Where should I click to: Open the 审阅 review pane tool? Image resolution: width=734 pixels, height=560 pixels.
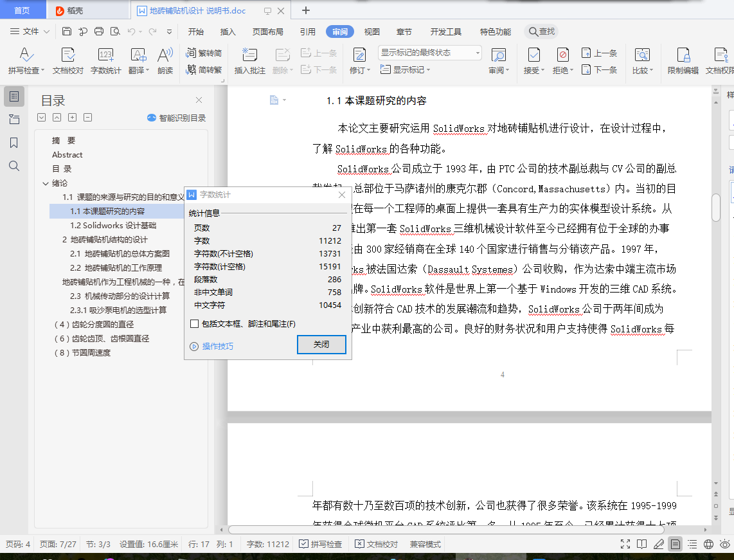[x=499, y=61]
